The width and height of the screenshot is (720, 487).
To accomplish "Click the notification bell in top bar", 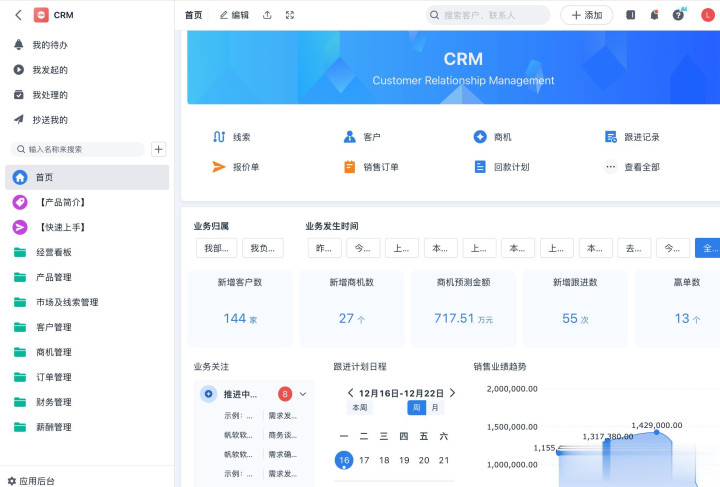I will pyautogui.click(x=654, y=15).
